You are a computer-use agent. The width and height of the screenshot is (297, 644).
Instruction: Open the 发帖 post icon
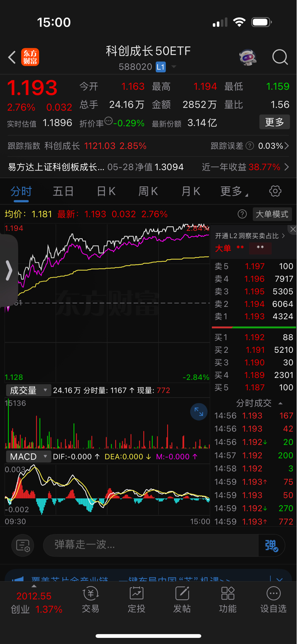tap(182, 600)
